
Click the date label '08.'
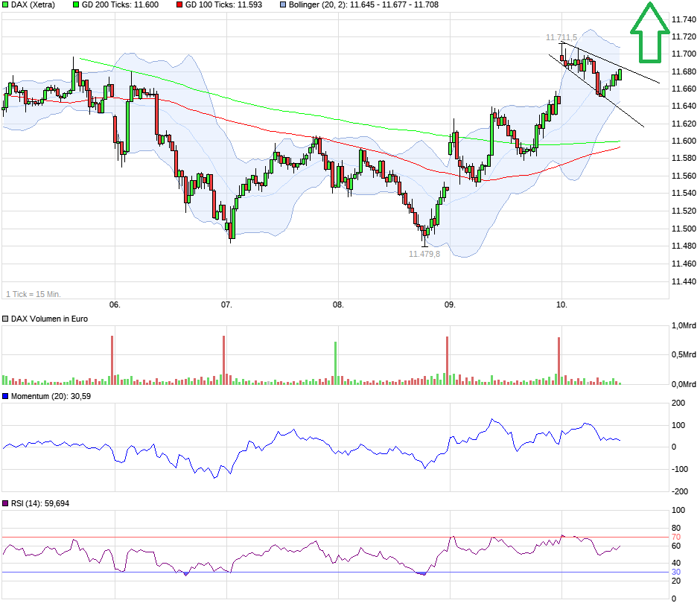click(x=338, y=304)
